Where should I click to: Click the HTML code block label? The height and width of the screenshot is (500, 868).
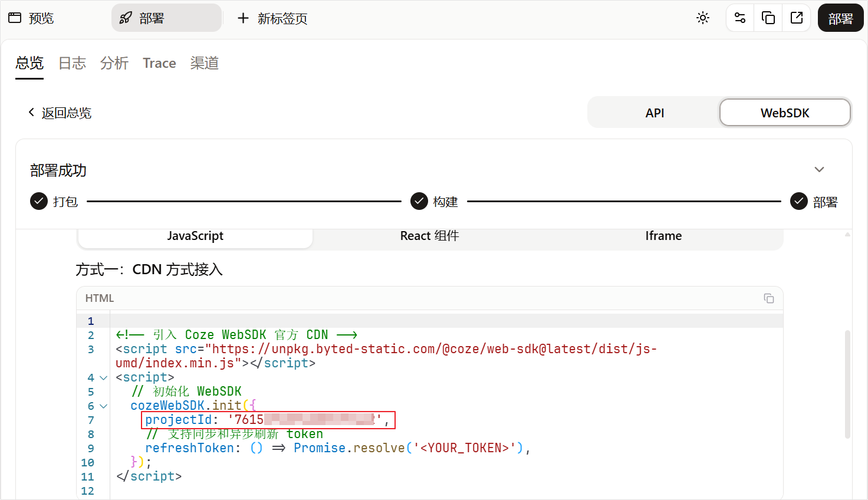click(100, 298)
